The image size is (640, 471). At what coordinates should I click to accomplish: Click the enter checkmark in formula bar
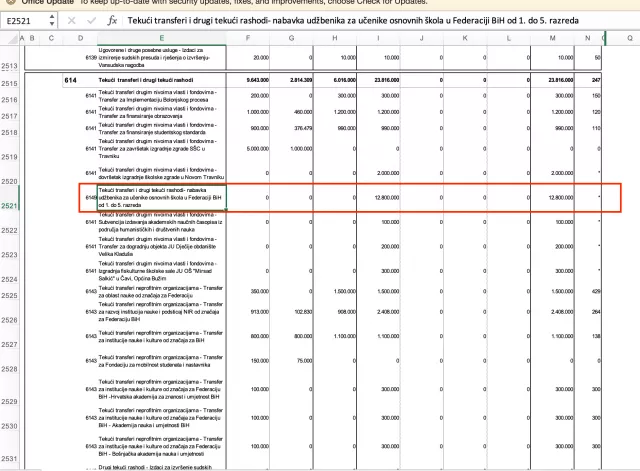pyautogui.click(x=91, y=20)
